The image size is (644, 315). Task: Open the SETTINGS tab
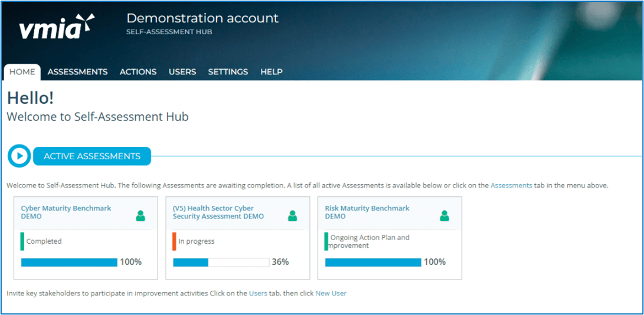228,72
